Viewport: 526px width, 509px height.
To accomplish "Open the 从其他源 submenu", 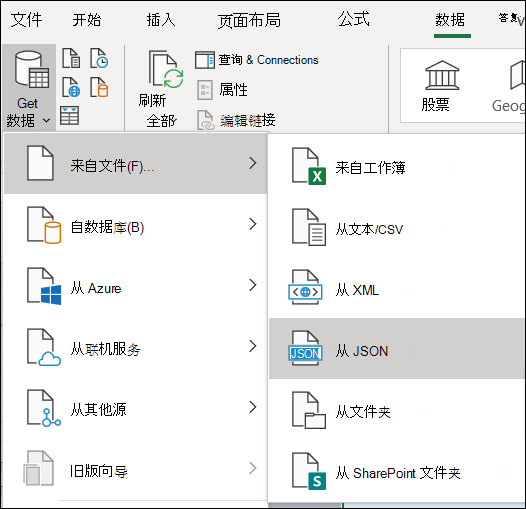I will [x=136, y=407].
